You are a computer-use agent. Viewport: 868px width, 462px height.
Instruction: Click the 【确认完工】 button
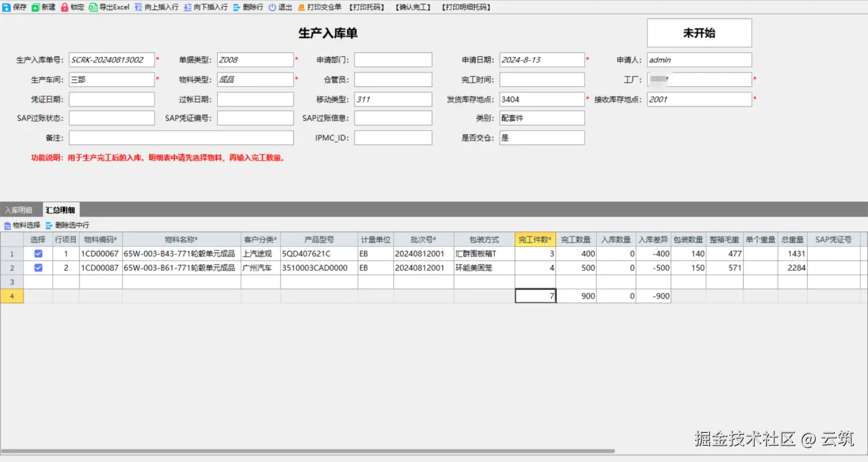414,7
